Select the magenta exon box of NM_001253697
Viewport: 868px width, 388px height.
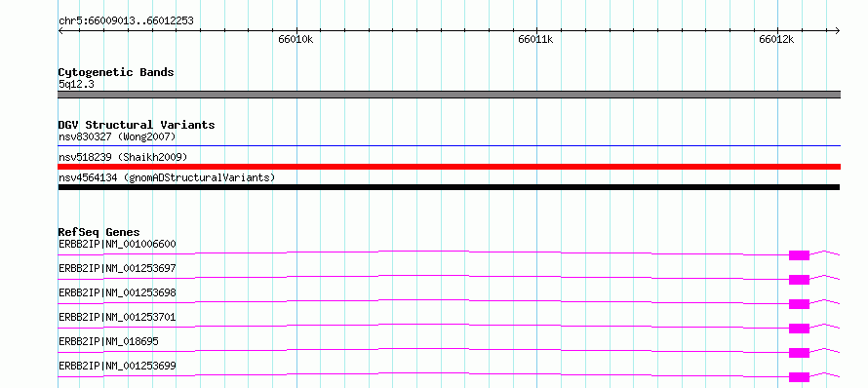[799, 280]
